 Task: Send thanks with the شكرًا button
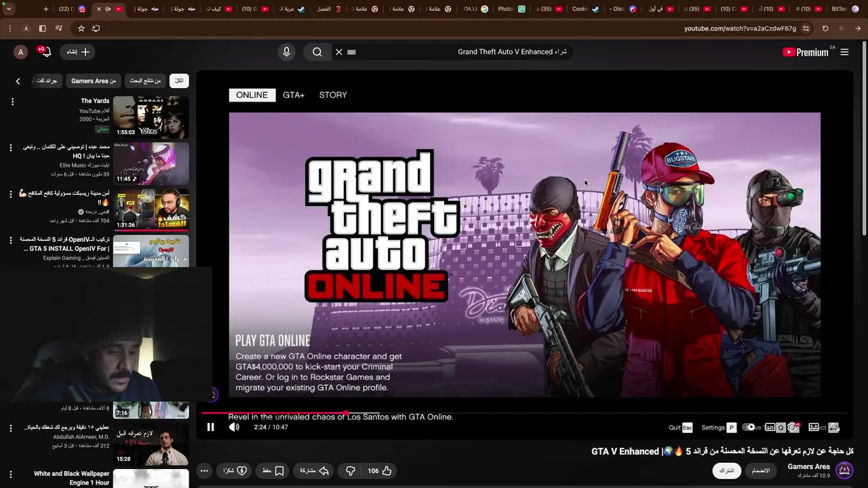click(x=235, y=470)
